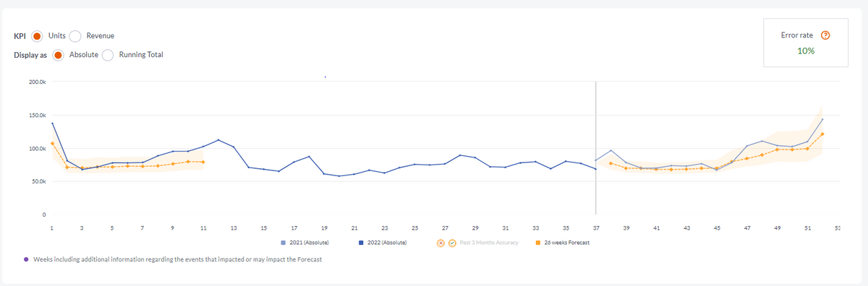Click the 10% error rate value
This screenshot has width=868, height=286.
coord(807,51)
